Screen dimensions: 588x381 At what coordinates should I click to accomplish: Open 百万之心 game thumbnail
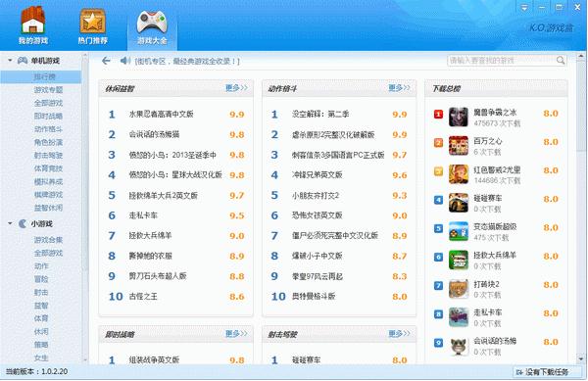459,145
